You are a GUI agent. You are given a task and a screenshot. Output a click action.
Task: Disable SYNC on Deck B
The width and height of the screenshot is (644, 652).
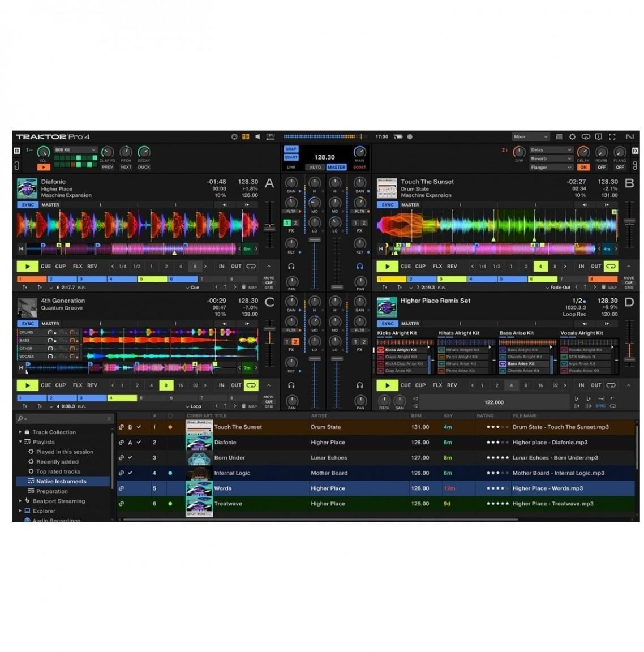coord(388,205)
